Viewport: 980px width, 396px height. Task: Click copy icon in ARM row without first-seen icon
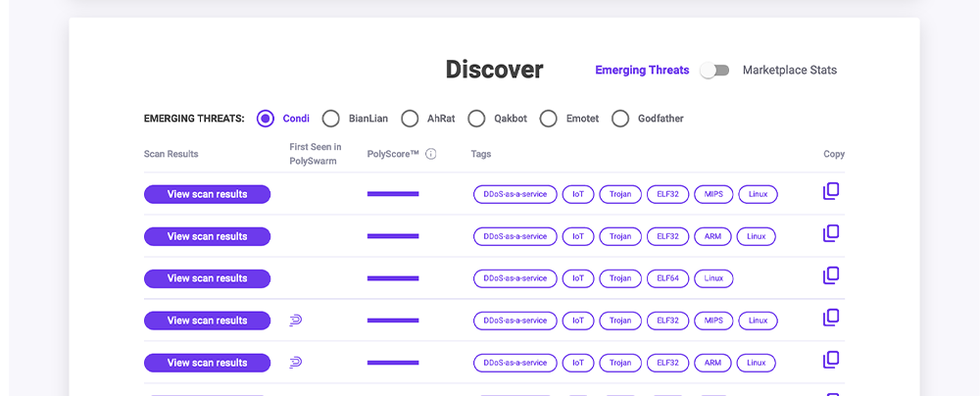[831, 233]
